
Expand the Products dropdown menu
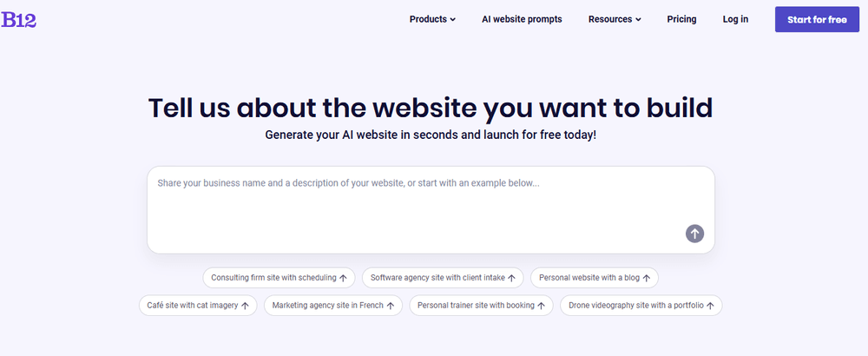pyautogui.click(x=432, y=19)
